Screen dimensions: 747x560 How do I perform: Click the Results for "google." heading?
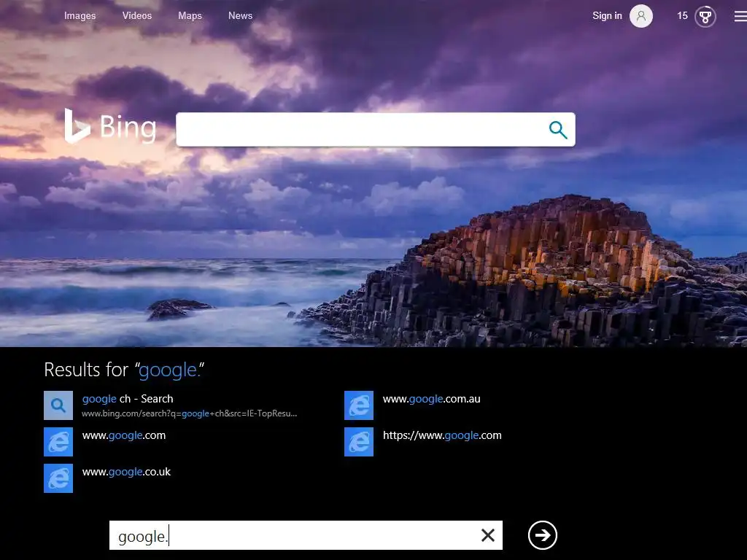[124, 370]
